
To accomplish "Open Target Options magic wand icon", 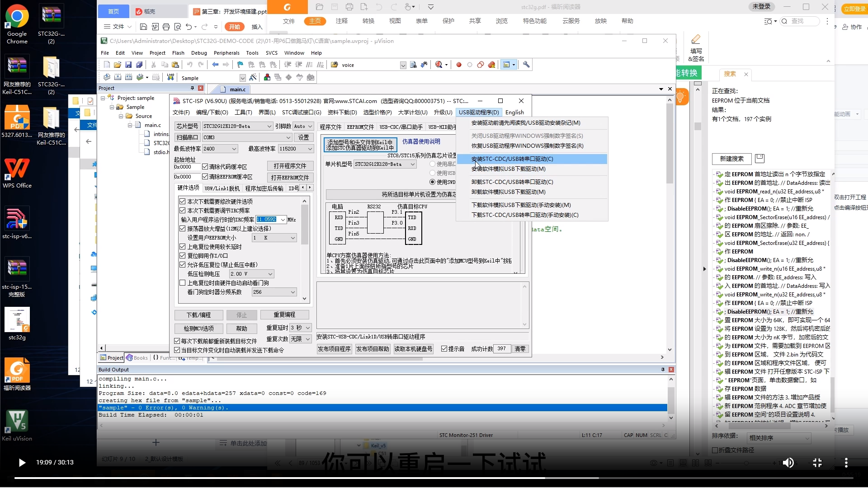I will tap(253, 77).
